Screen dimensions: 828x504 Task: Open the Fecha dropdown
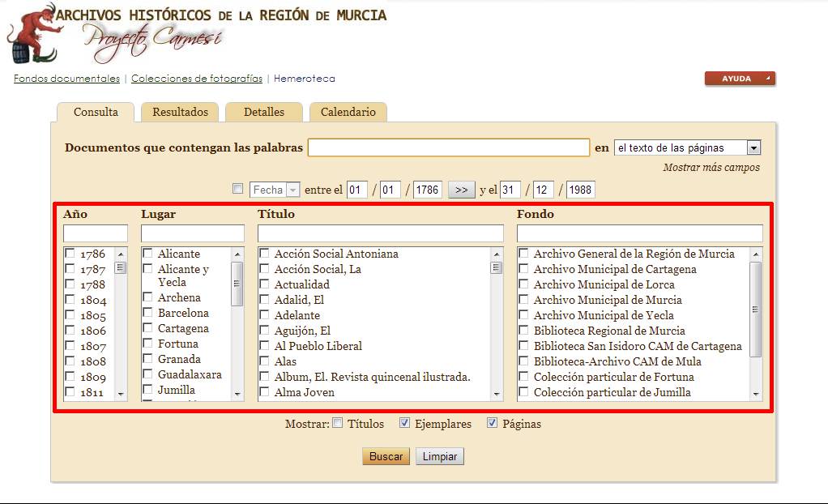(275, 190)
